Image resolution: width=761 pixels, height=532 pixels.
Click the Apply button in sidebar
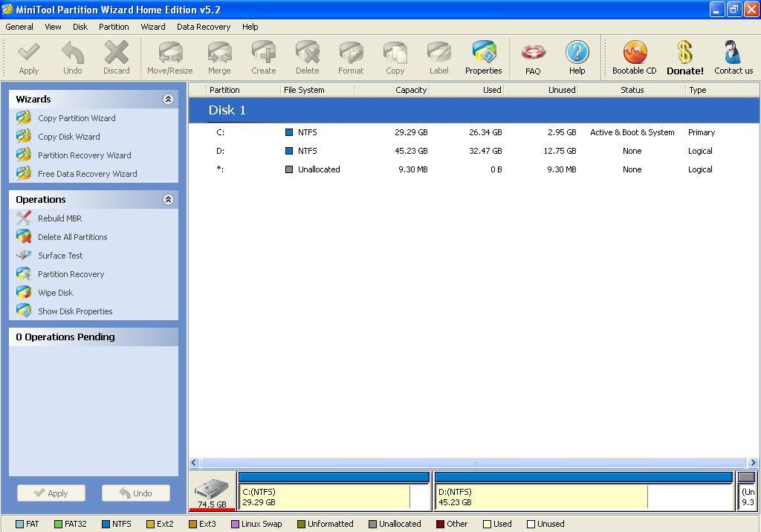point(51,493)
